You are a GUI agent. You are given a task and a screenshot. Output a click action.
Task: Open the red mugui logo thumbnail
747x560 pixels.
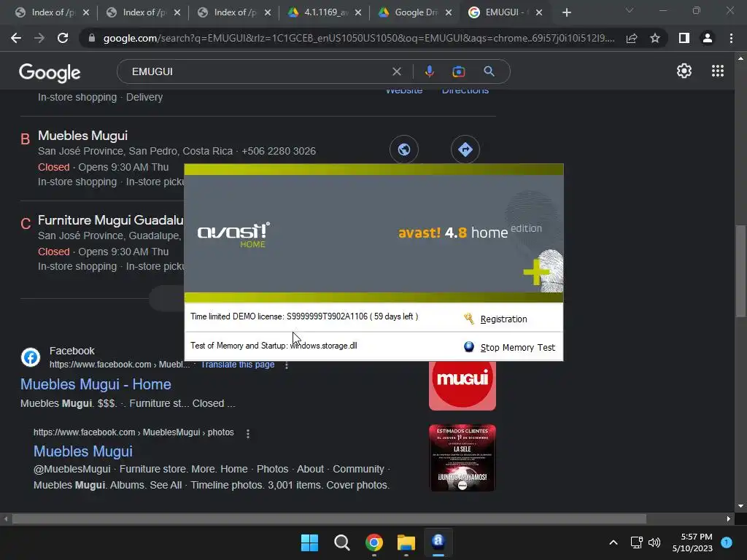[x=462, y=385]
